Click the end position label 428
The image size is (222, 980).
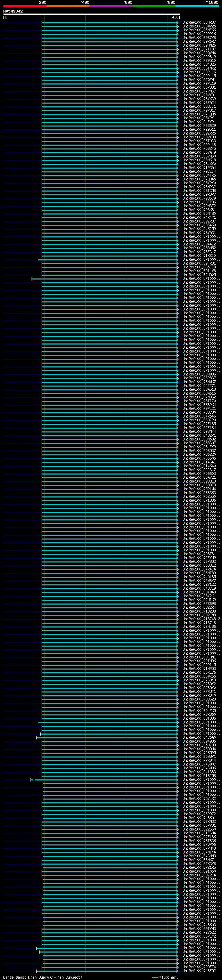(x=175, y=17)
